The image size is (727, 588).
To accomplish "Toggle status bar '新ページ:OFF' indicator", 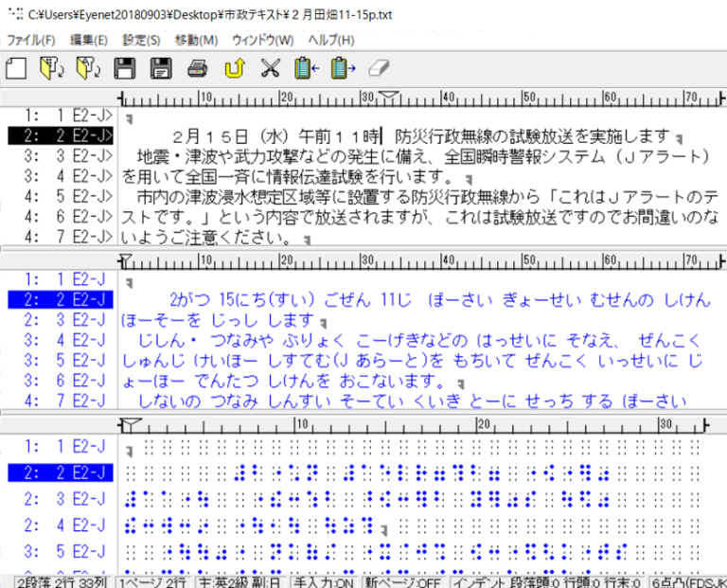I will pyautogui.click(x=402, y=582).
